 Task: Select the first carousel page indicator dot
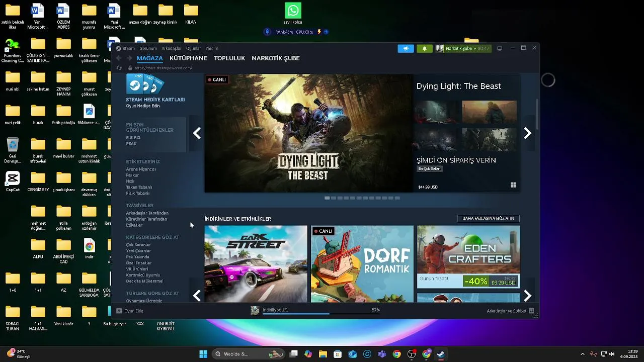pos(327,198)
